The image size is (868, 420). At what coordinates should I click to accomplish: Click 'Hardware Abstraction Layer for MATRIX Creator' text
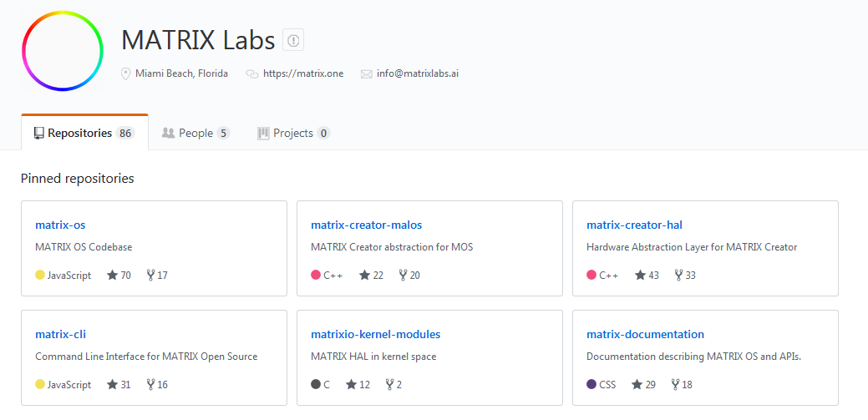click(x=692, y=247)
